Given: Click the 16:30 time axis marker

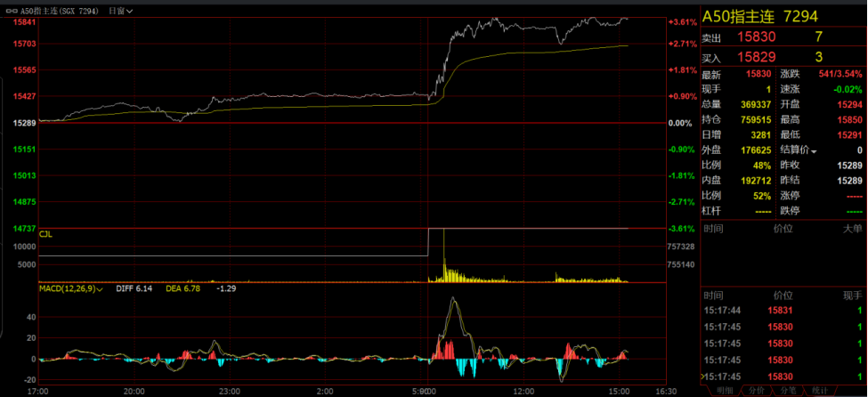Looking at the screenshot, I should [667, 392].
